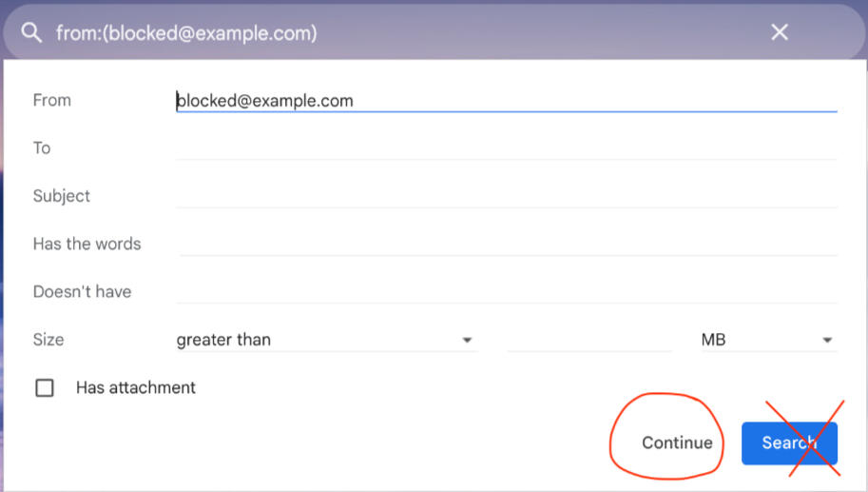Image resolution: width=868 pixels, height=492 pixels.
Task: Click the top search bar query text
Action: [186, 33]
